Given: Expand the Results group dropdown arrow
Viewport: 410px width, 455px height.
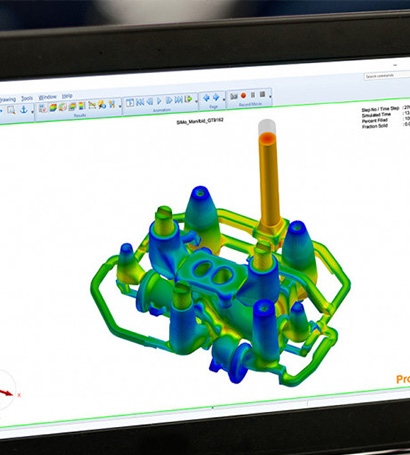Looking at the screenshot, I should click(x=120, y=107).
